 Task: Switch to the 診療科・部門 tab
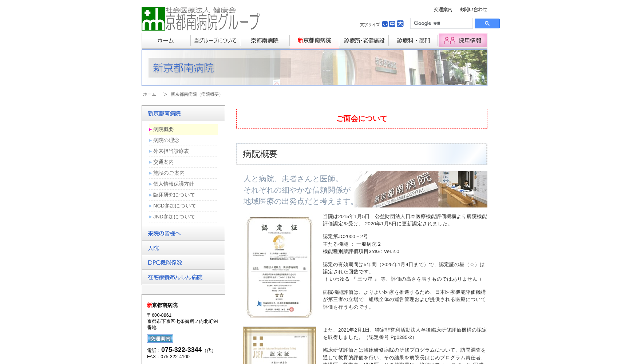(413, 40)
